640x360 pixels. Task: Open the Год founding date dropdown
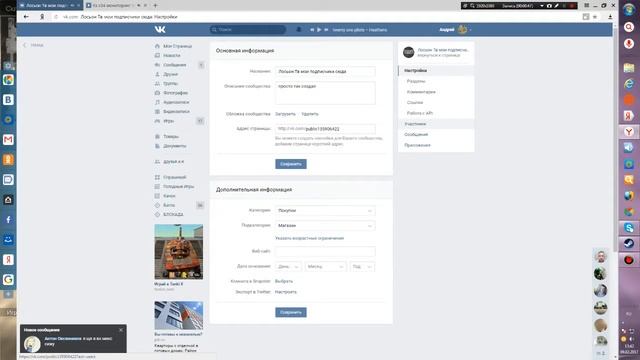362,267
